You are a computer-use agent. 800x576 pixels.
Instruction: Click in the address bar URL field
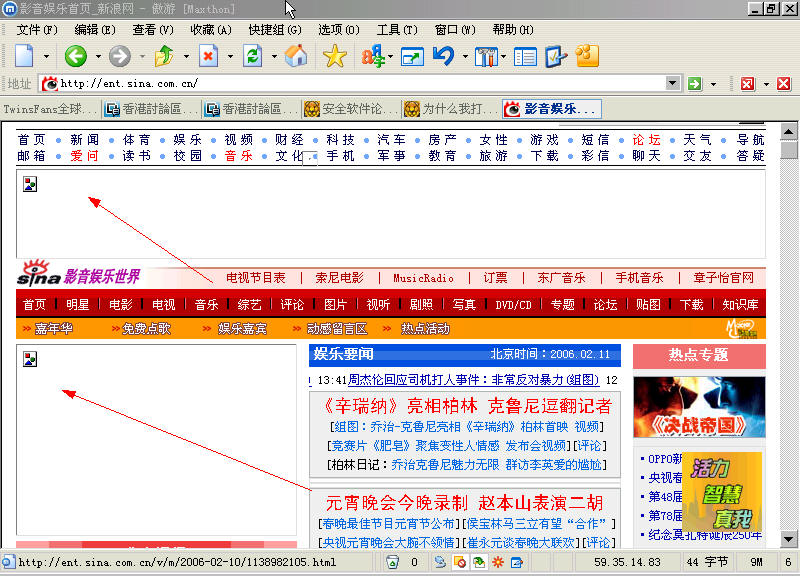click(x=362, y=84)
